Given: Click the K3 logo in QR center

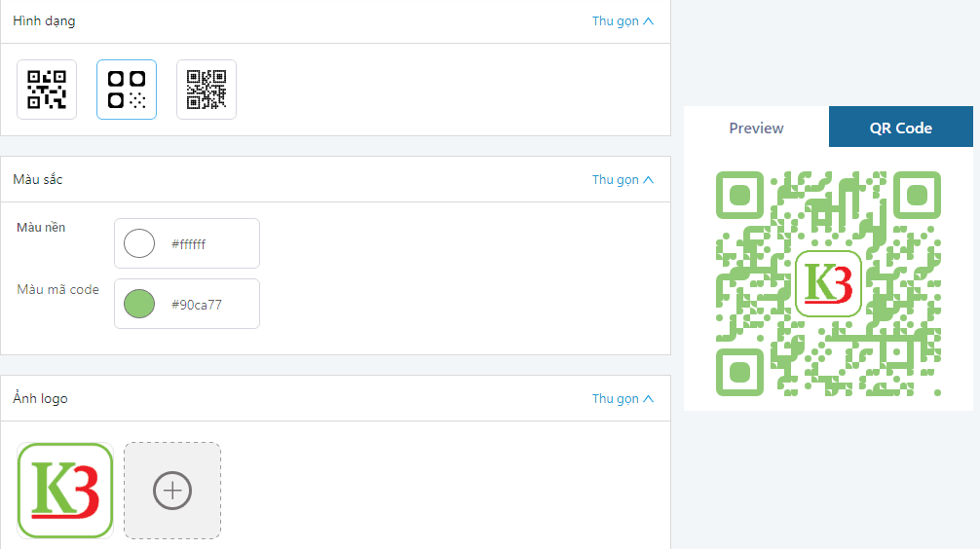Looking at the screenshot, I should (x=828, y=283).
